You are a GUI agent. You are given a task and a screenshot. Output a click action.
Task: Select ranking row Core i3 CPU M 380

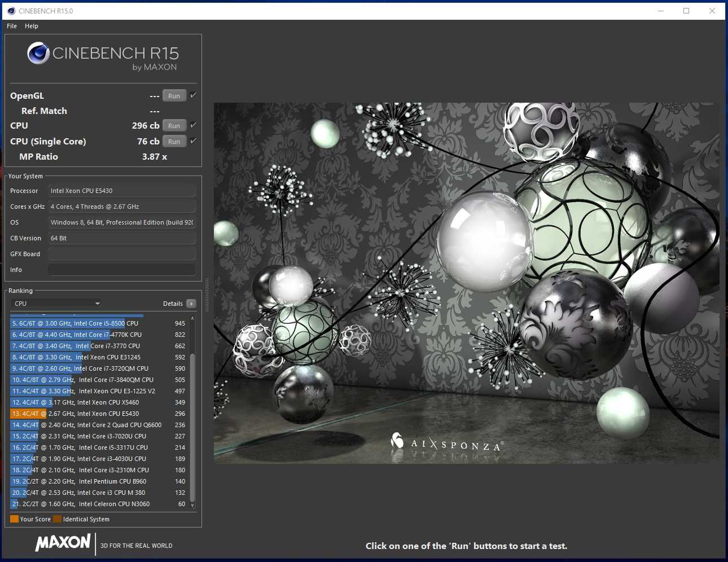click(x=99, y=493)
